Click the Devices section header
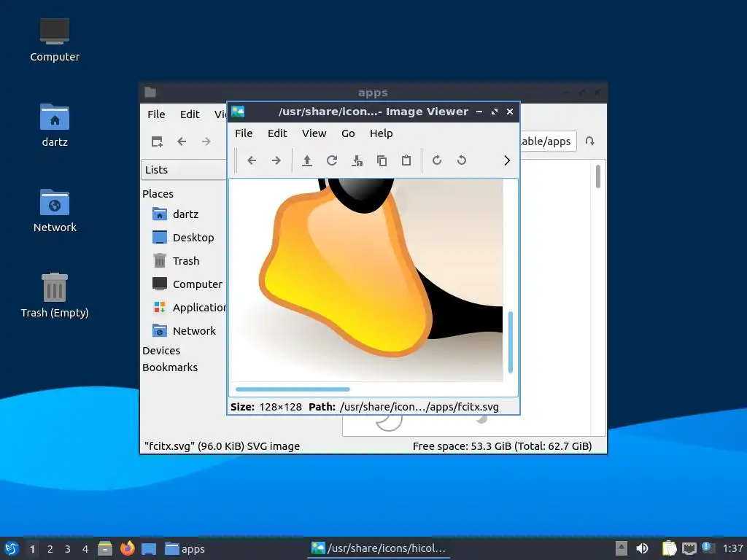Screen dimensions: 747x560 [x=161, y=351]
